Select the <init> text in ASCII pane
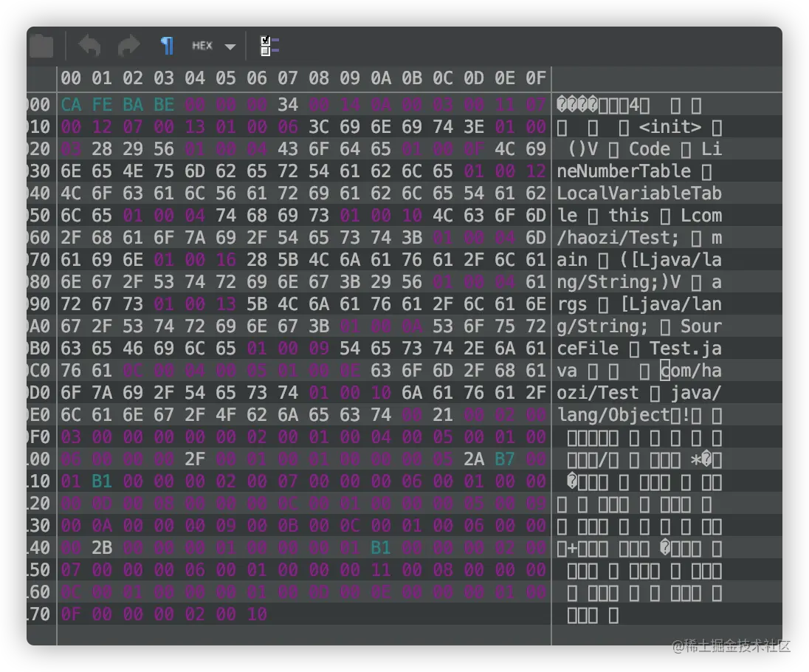The width and height of the screenshot is (809, 672). (x=669, y=127)
